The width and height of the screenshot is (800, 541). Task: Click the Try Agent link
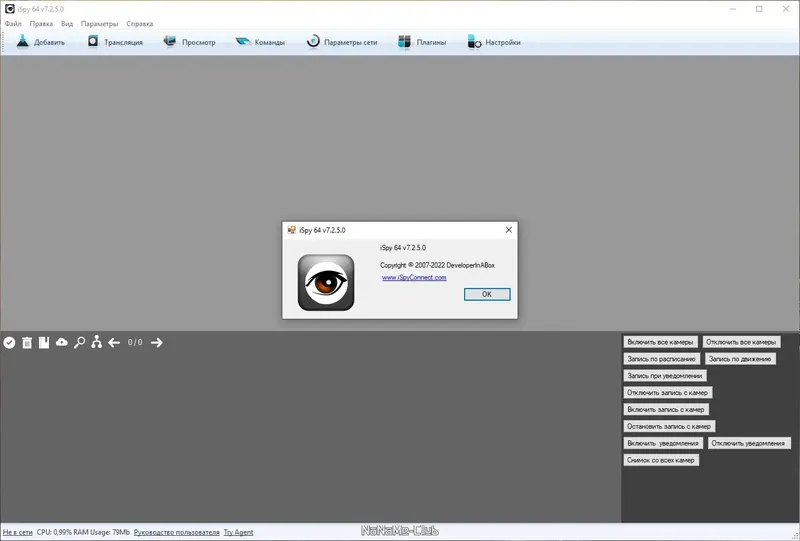(x=238, y=532)
